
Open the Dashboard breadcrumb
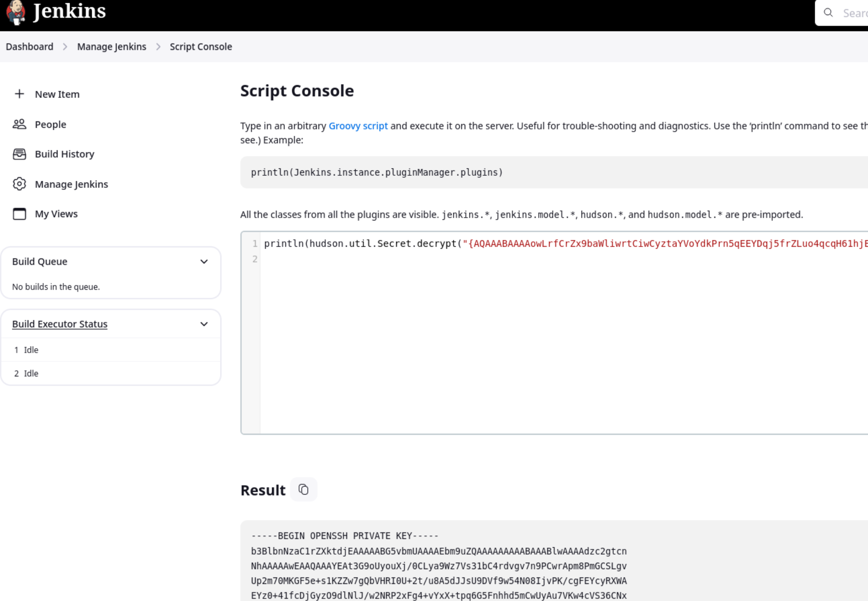[30, 47]
